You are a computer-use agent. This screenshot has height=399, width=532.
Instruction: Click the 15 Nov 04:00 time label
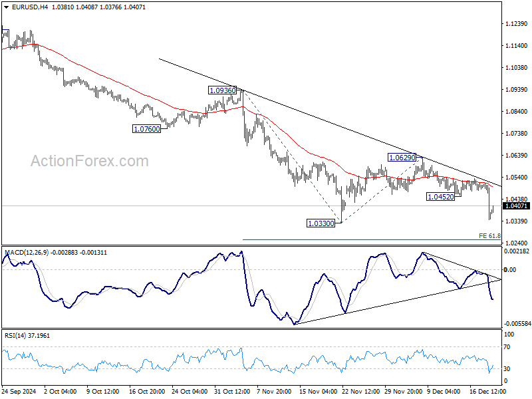pyautogui.click(x=318, y=391)
